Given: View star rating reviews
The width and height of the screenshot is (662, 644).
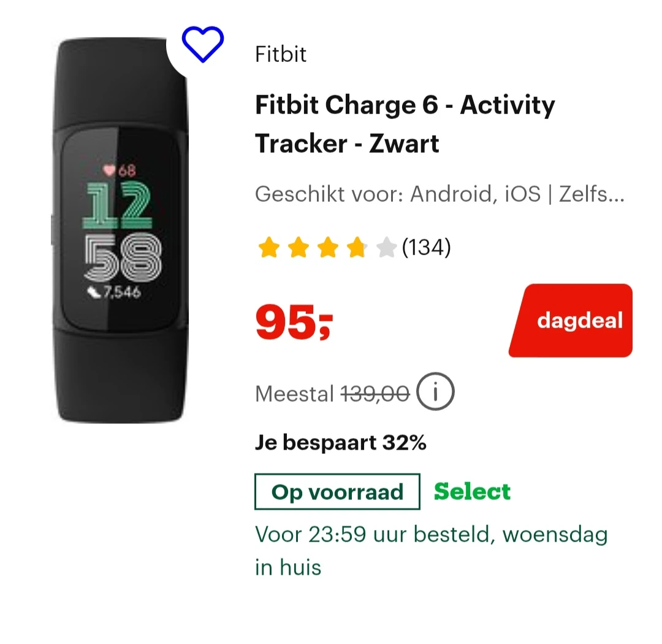Looking at the screenshot, I should coord(327,247).
